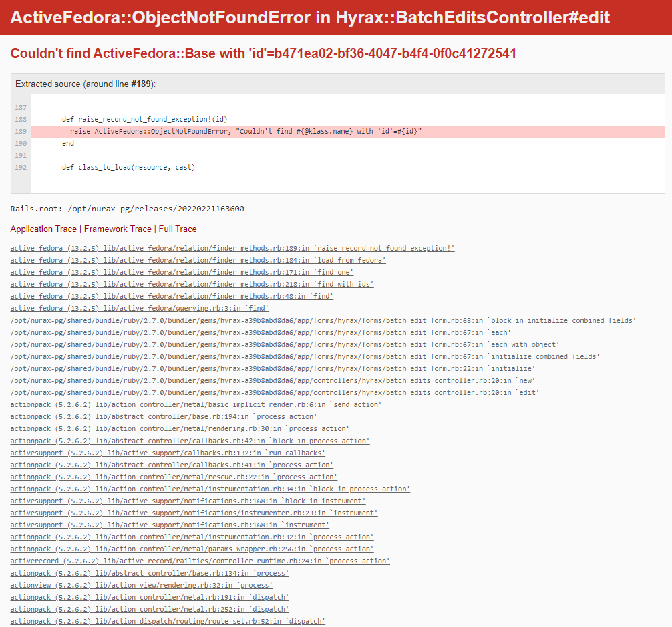Open instrumenter.rb:23 instrument trace
Image resolution: width=672 pixels, height=627 pixels.
(x=194, y=513)
